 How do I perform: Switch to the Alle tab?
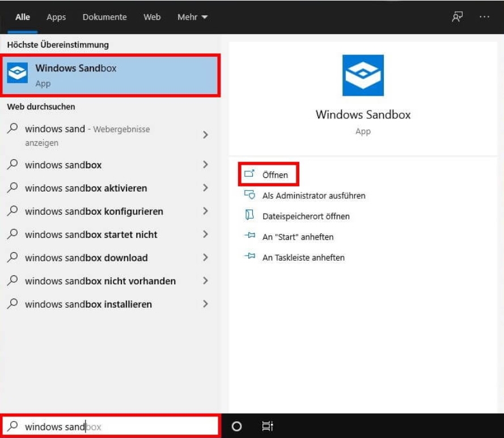[x=23, y=17]
